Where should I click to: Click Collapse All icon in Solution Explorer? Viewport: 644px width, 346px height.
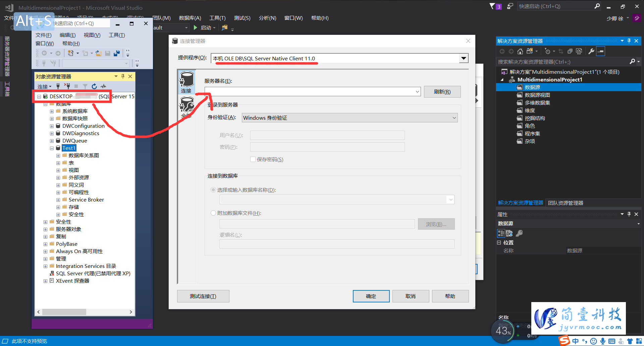[x=570, y=51]
